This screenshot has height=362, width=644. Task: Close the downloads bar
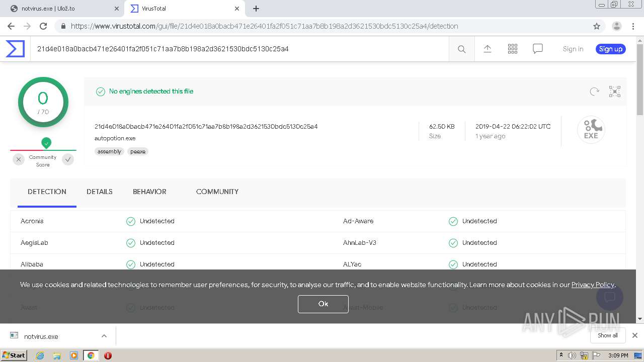[x=635, y=335]
